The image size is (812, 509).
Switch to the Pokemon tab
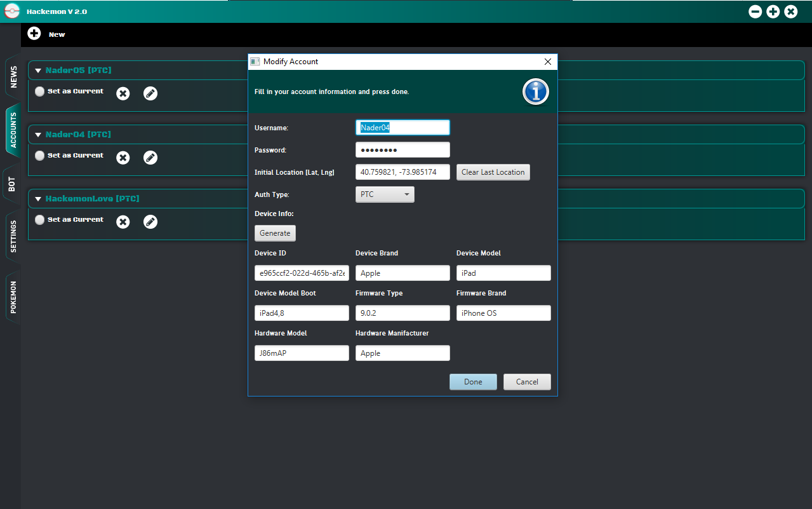click(x=13, y=297)
